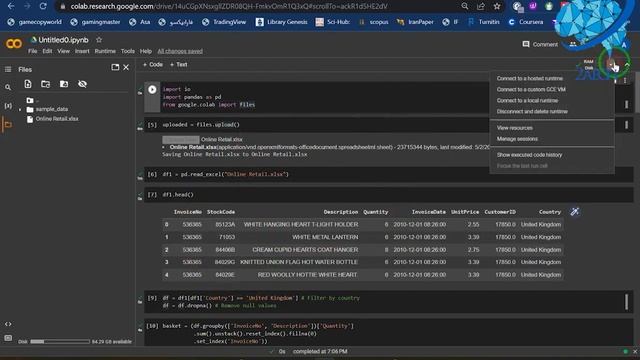Click the All changes saved link
The width and height of the screenshot is (640, 360).
click(180, 51)
